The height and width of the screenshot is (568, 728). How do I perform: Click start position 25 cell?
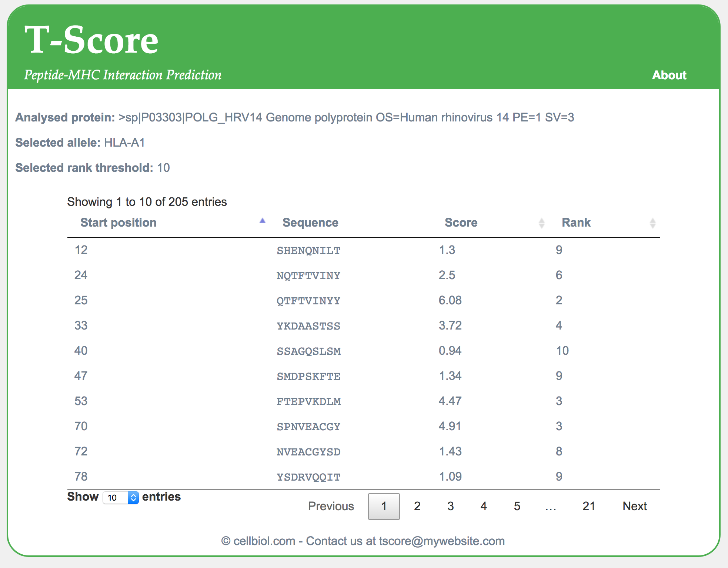[x=81, y=300]
